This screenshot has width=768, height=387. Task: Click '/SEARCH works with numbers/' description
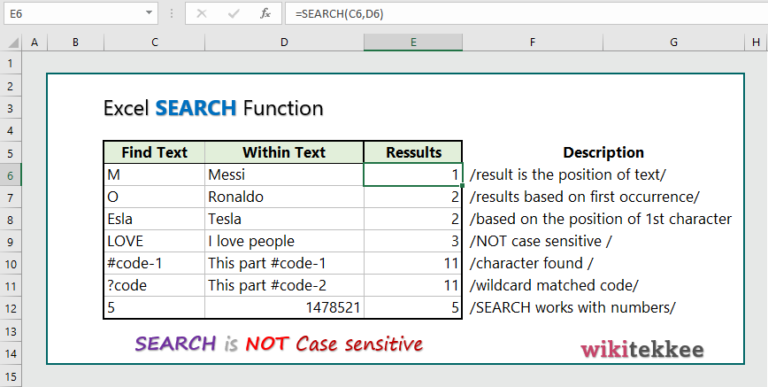tap(573, 308)
